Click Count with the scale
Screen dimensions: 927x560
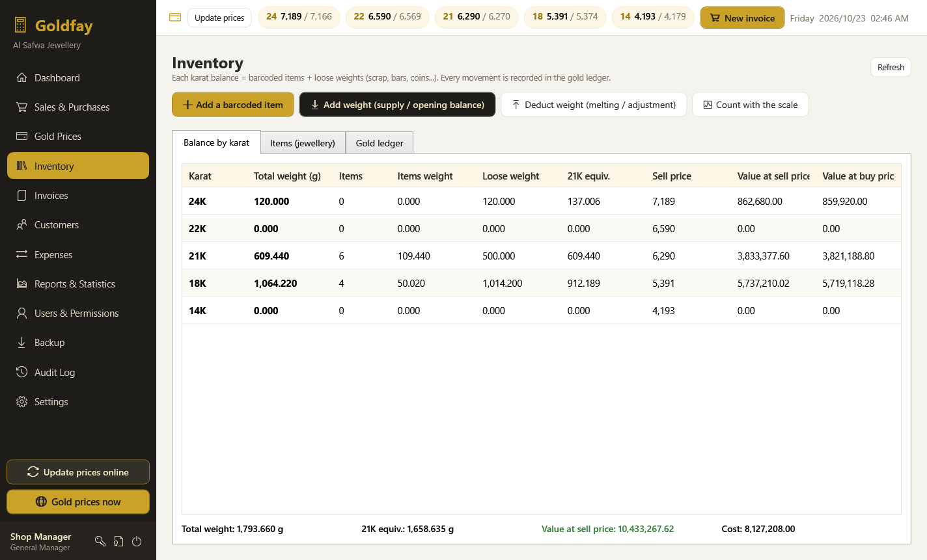click(751, 105)
